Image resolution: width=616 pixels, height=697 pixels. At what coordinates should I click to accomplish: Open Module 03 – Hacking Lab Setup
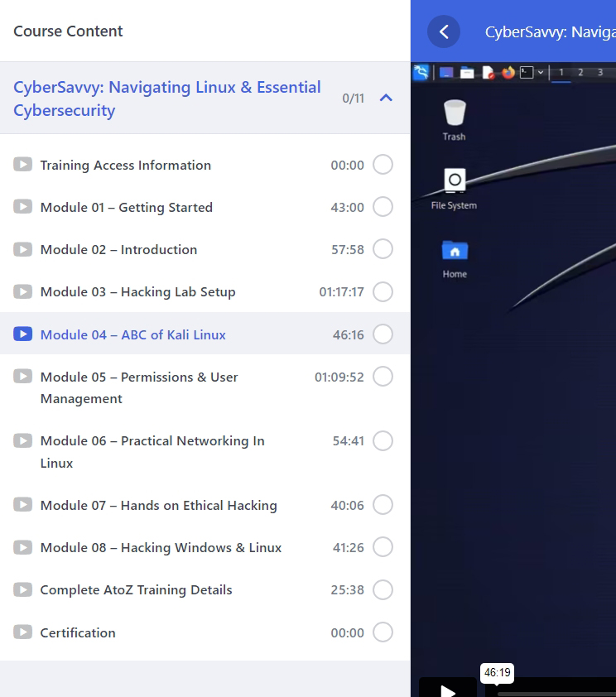click(x=137, y=291)
